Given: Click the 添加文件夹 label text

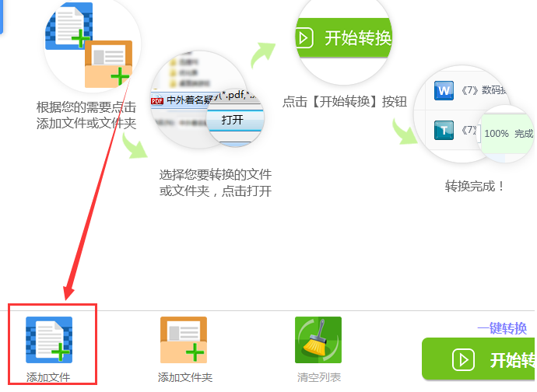Looking at the screenshot, I should pos(185,377).
